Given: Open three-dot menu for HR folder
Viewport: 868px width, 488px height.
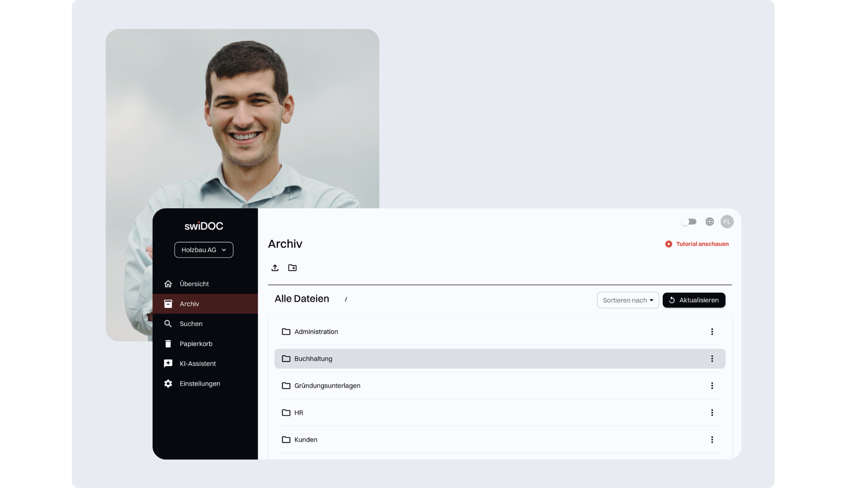Looking at the screenshot, I should [712, 413].
